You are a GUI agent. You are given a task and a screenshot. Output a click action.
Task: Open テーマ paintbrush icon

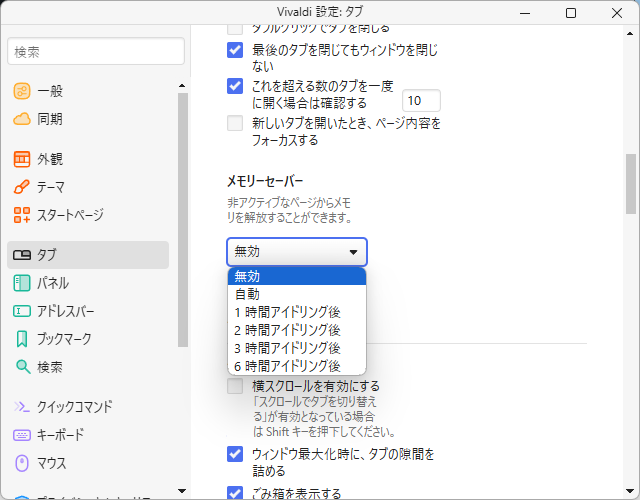click(22, 187)
